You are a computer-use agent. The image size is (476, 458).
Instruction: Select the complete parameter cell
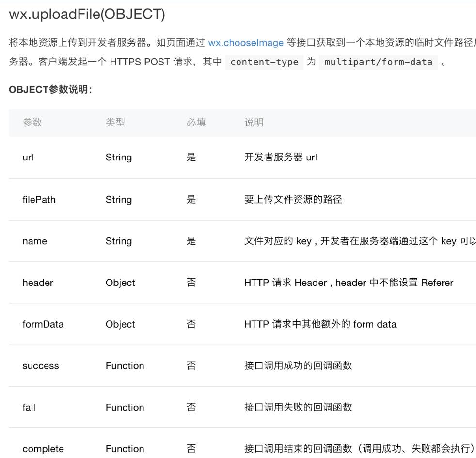point(43,449)
